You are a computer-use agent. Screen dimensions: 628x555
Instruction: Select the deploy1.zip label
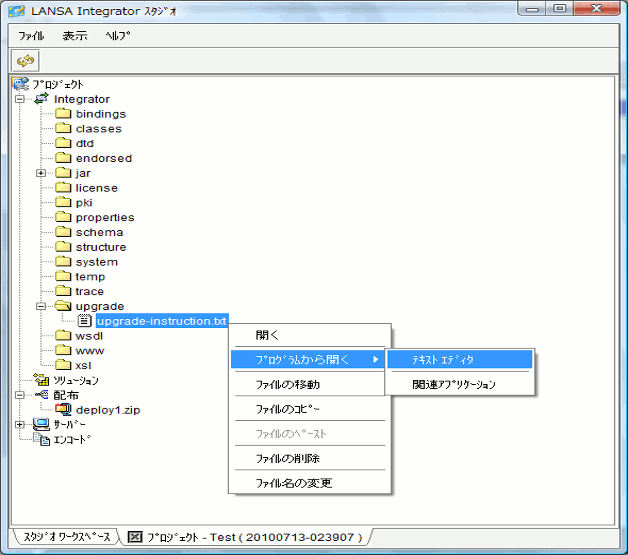point(108,410)
